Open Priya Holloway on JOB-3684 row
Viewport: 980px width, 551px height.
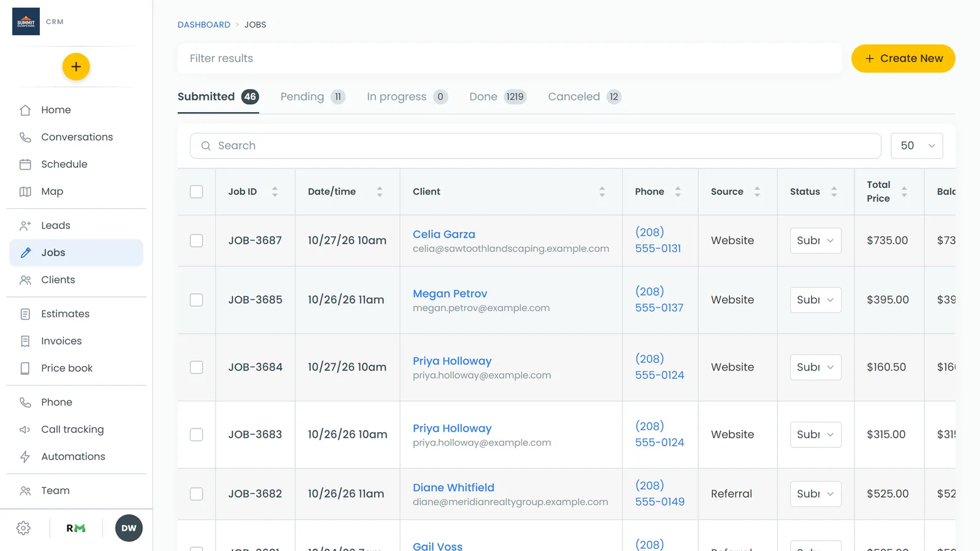[452, 361]
